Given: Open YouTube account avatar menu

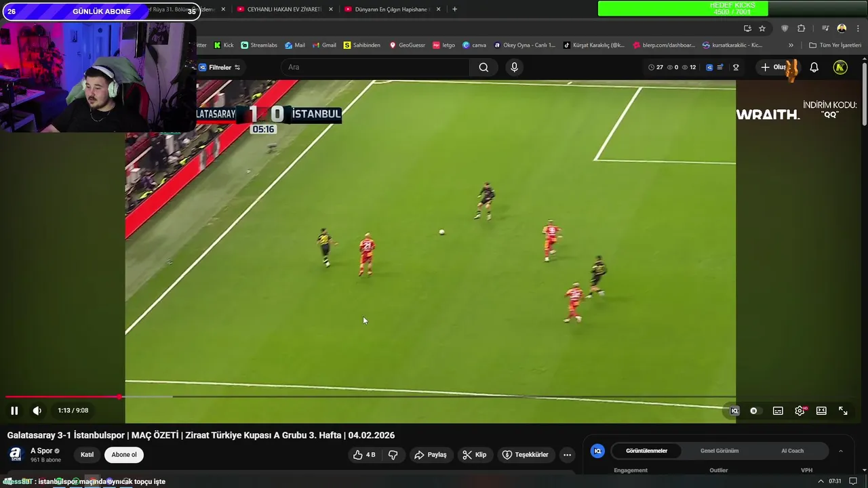Looking at the screenshot, I should [840, 67].
